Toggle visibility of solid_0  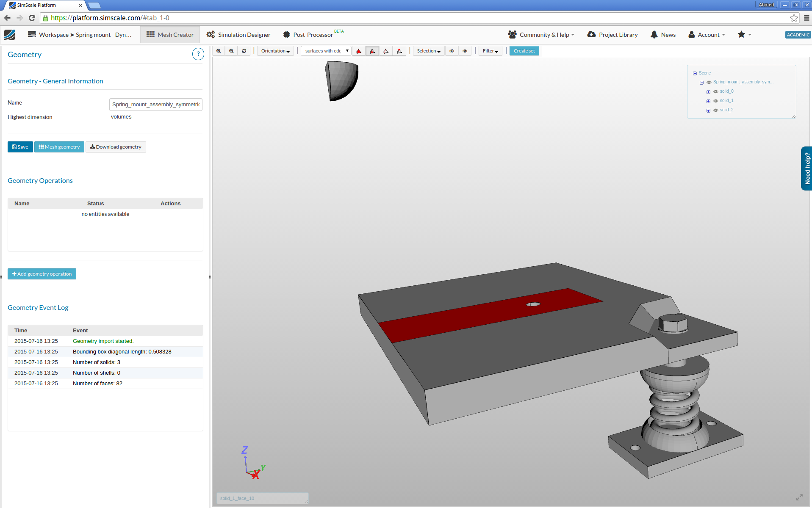click(715, 91)
